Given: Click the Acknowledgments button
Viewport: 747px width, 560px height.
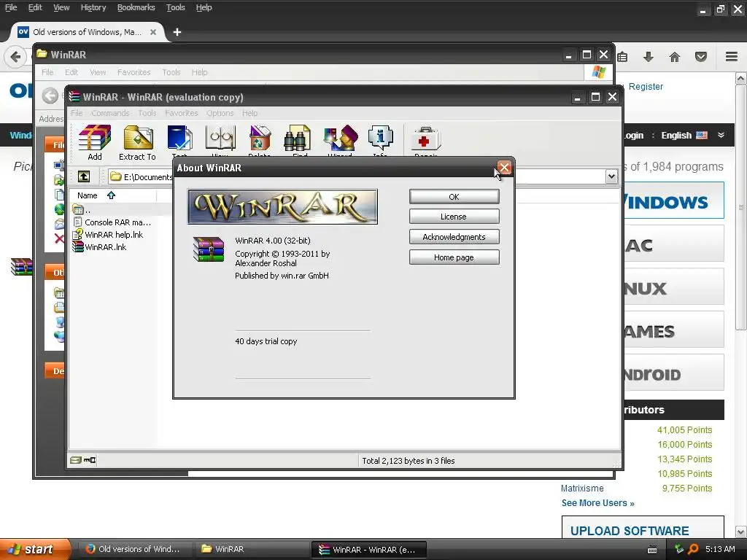Looking at the screenshot, I should pyautogui.click(x=454, y=237).
